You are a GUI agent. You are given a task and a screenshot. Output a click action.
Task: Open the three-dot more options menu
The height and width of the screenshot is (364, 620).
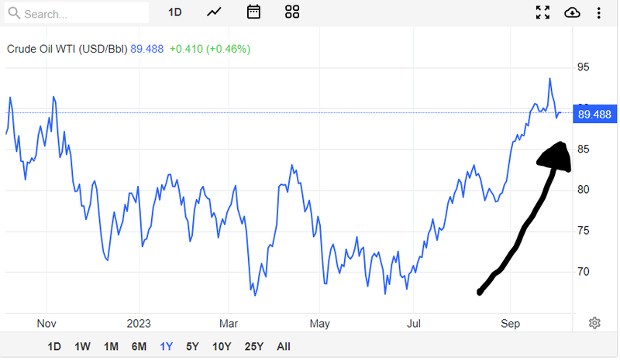tap(599, 12)
